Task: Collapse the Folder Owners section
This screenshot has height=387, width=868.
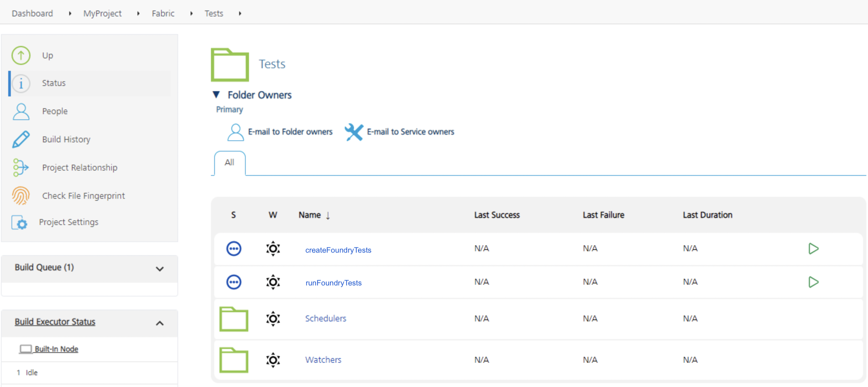Action: 216,95
